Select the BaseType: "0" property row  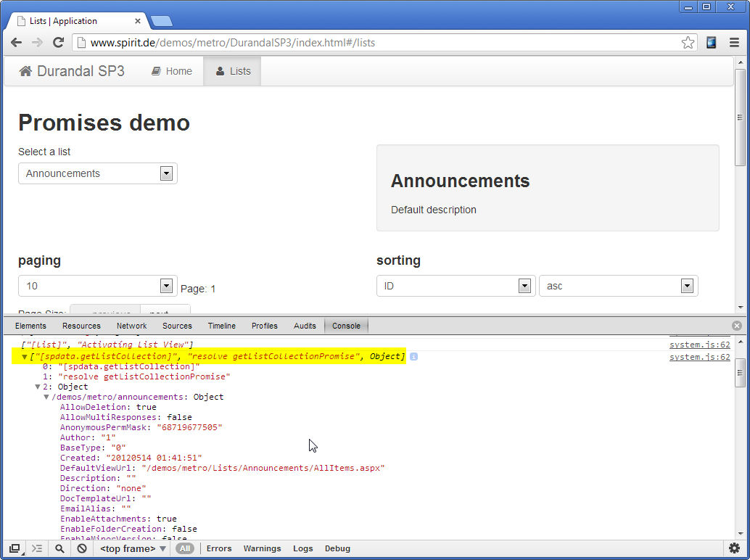[93, 448]
